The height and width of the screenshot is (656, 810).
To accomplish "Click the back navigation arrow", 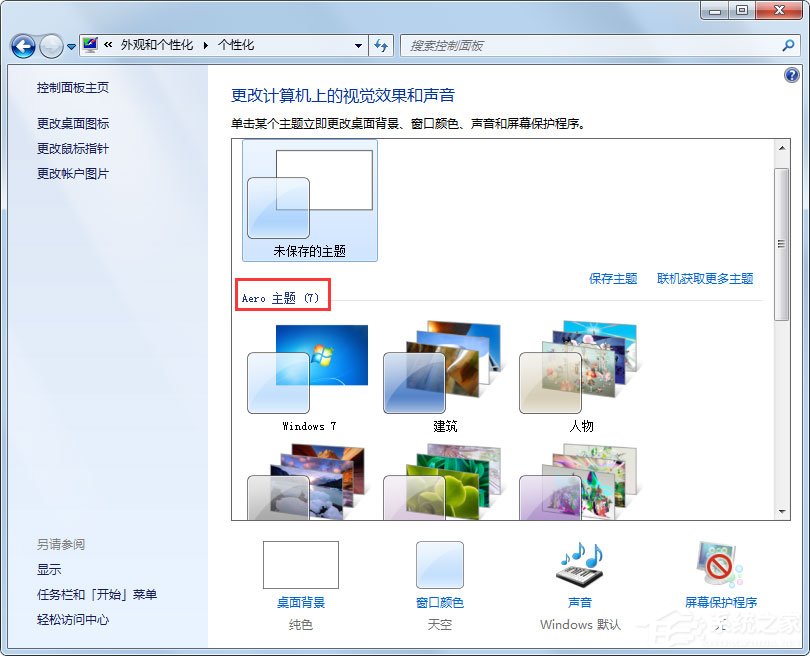I will tap(22, 46).
